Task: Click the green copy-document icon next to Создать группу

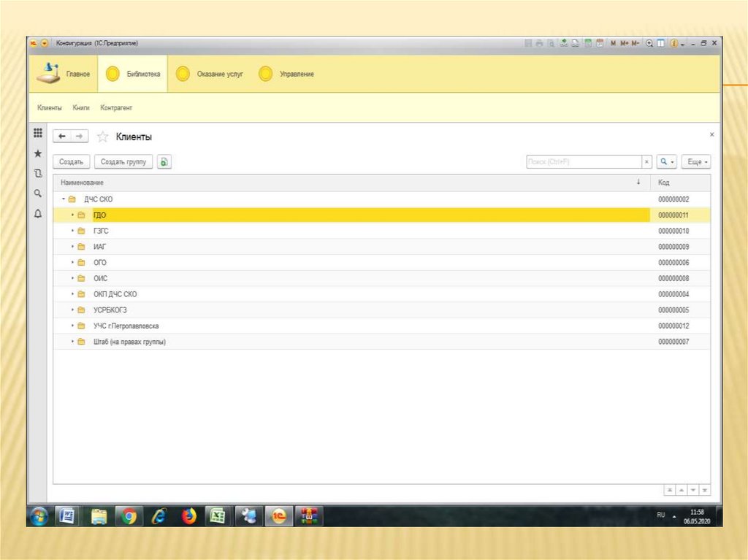Action: [x=164, y=161]
